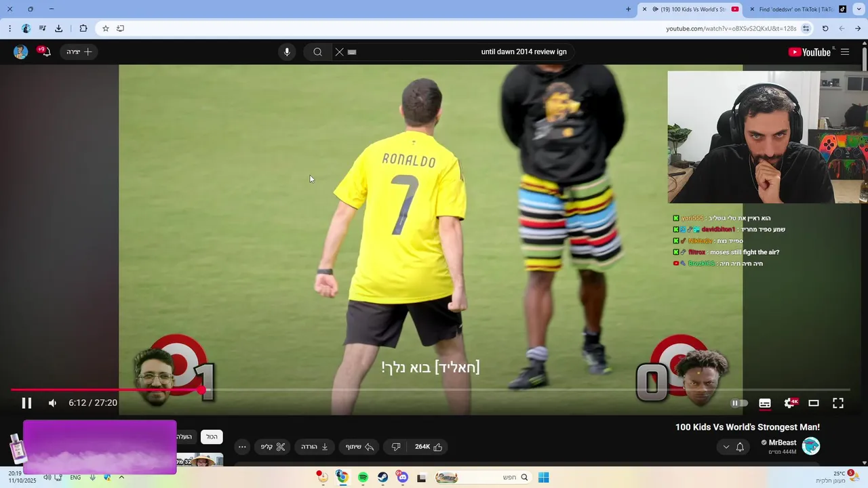Click the address bar URL

[x=731, y=28]
